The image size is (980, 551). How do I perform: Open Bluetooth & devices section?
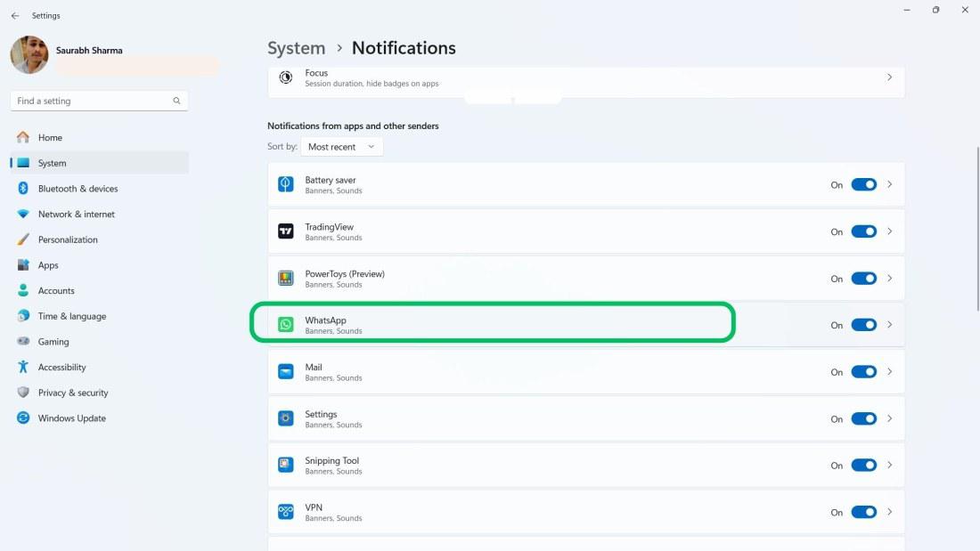click(x=78, y=189)
